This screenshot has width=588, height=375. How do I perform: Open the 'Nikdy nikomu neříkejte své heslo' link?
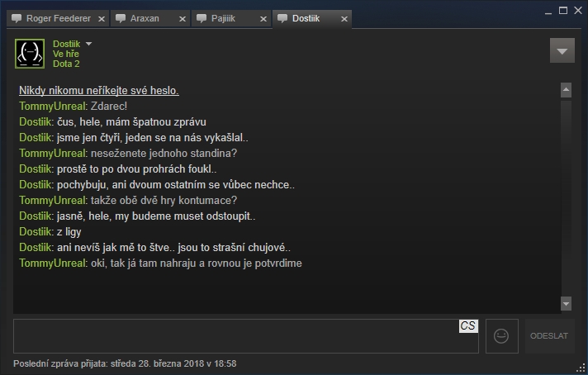pos(99,90)
